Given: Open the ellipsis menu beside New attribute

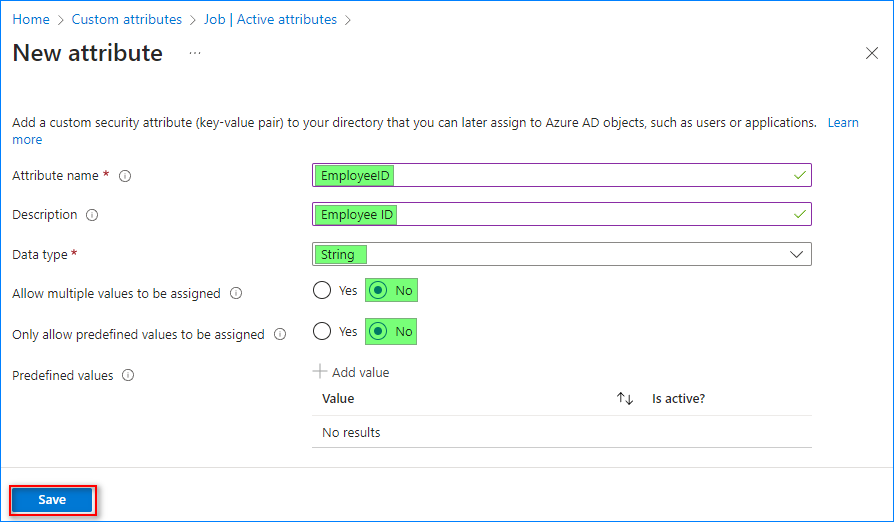Looking at the screenshot, I should (195, 53).
